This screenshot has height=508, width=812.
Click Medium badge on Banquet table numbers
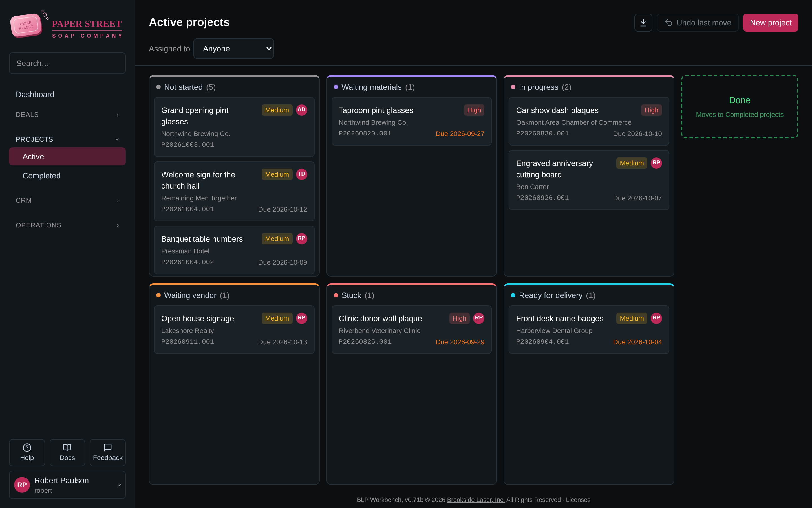[277, 238]
